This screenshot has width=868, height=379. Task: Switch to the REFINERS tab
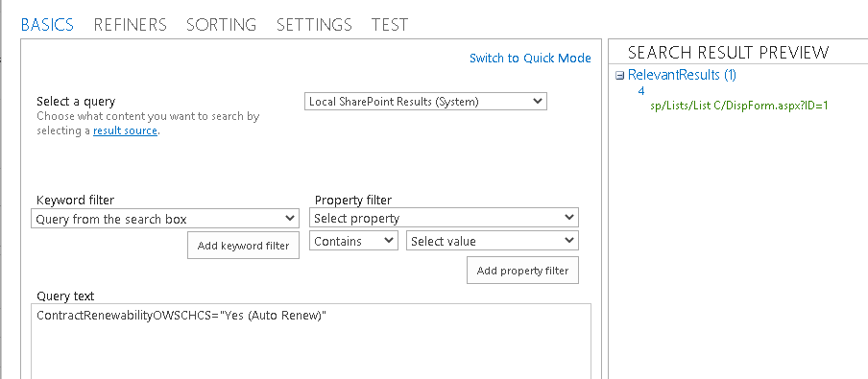click(130, 25)
